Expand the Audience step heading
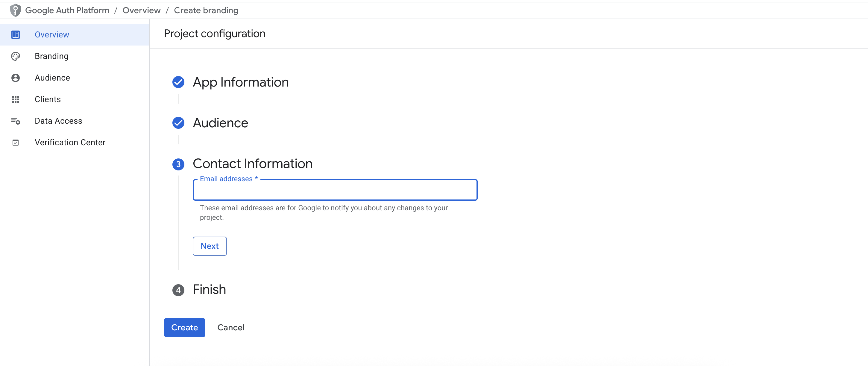 click(220, 123)
